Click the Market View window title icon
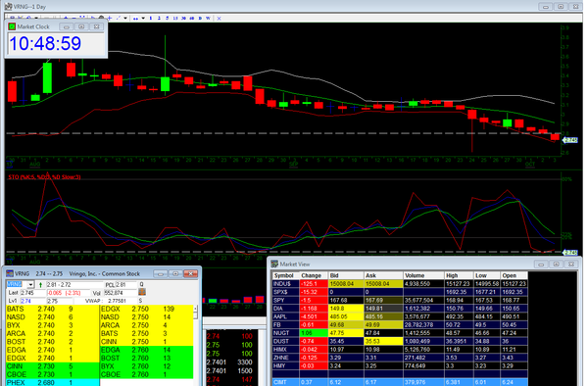The height and width of the screenshot is (386, 588). point(274,265)
